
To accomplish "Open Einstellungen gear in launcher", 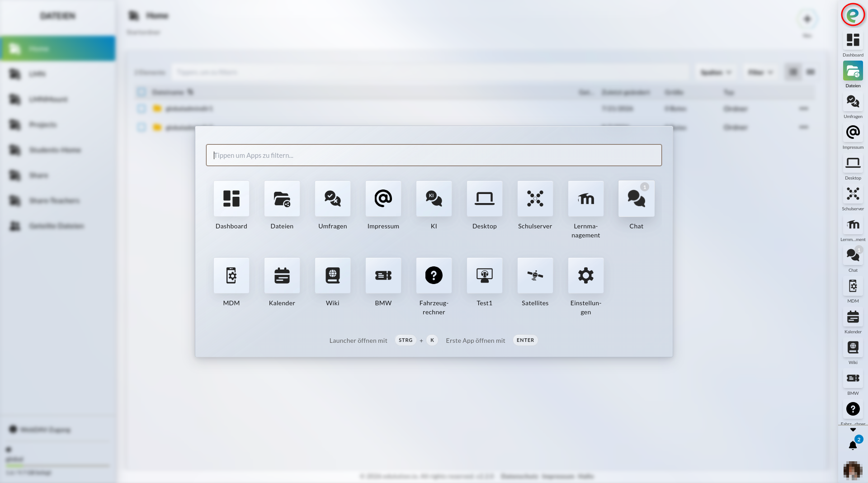I will click(585, 275).
